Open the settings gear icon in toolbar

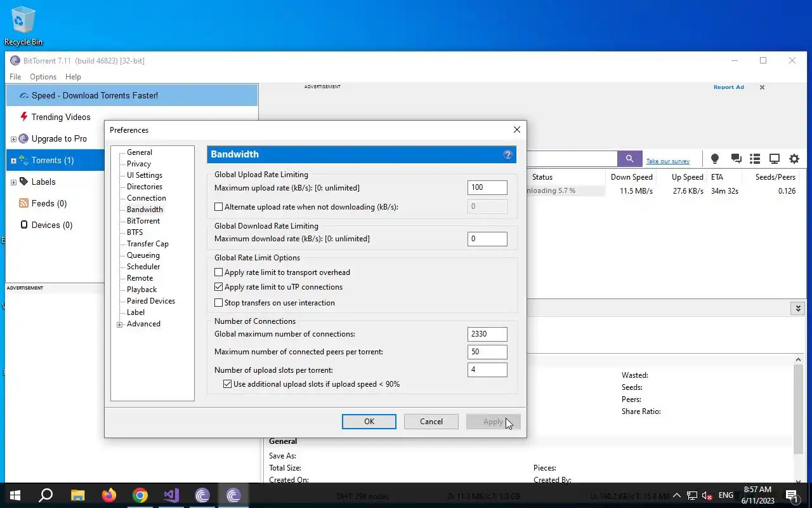tap(794, 159)
